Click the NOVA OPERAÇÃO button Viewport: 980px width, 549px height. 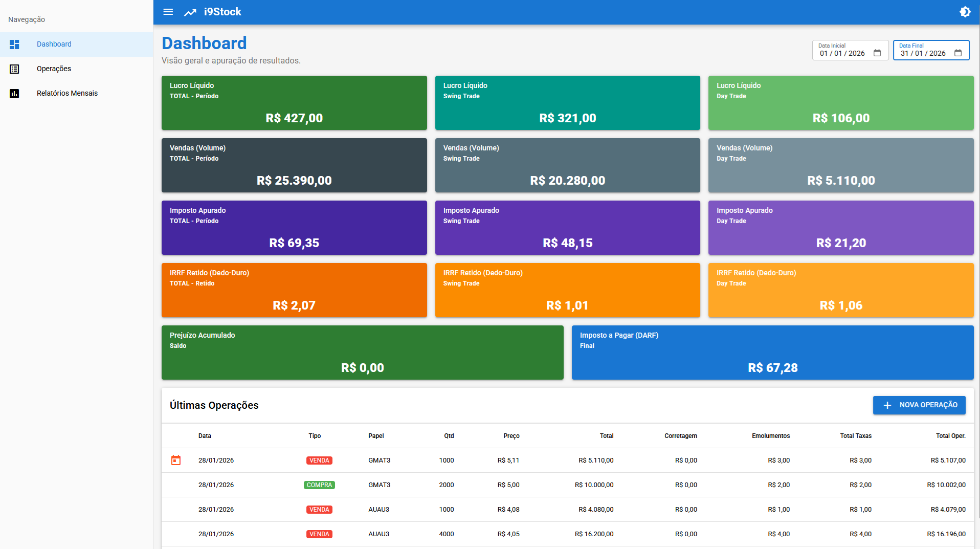(919, 405)
